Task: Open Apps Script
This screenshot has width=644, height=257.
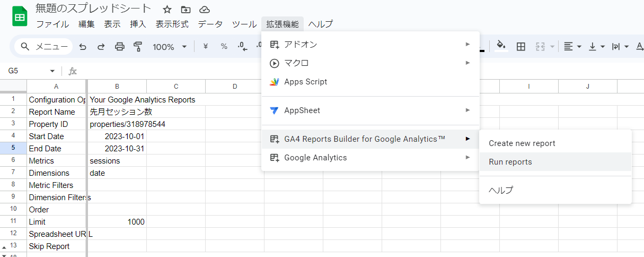Action: point(370,82)
